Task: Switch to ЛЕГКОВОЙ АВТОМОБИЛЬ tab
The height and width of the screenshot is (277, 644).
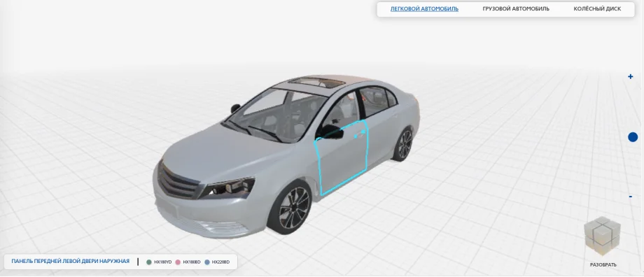Action: (424, 8)
